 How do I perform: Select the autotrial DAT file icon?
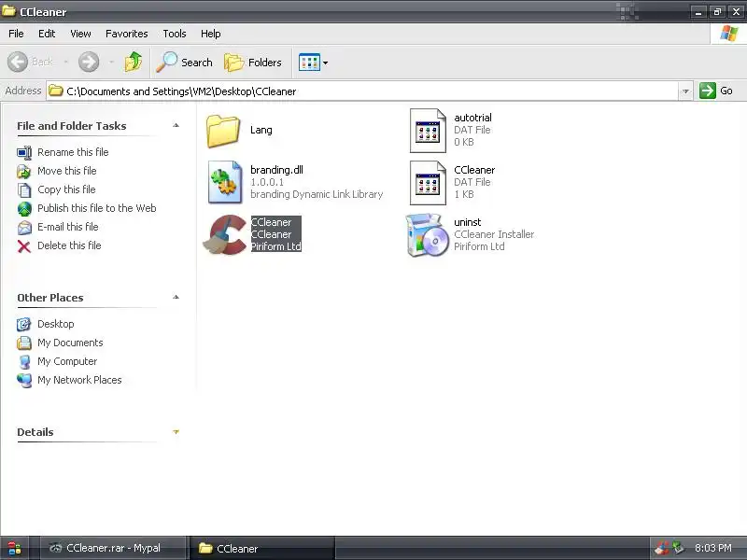pyautogui.click(x=428, y=131)
